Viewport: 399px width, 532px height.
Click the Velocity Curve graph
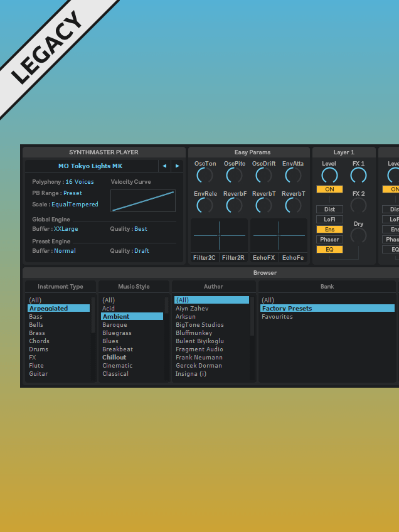tap(143, 201)
